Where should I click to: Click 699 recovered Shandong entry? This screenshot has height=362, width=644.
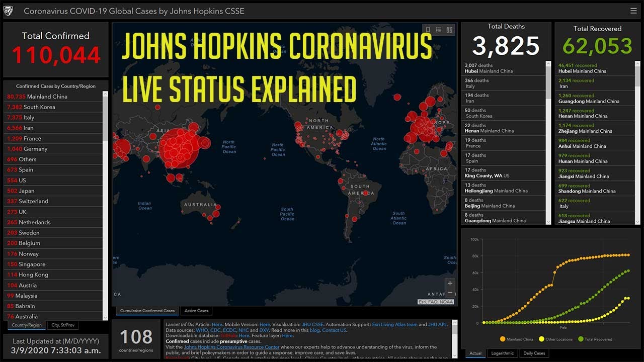tap(595, 189)
